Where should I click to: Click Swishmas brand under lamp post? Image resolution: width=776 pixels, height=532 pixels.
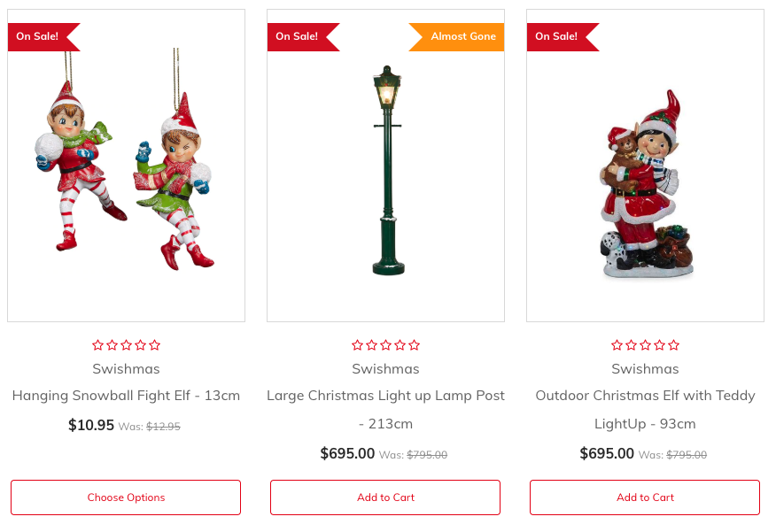[385, 369]
